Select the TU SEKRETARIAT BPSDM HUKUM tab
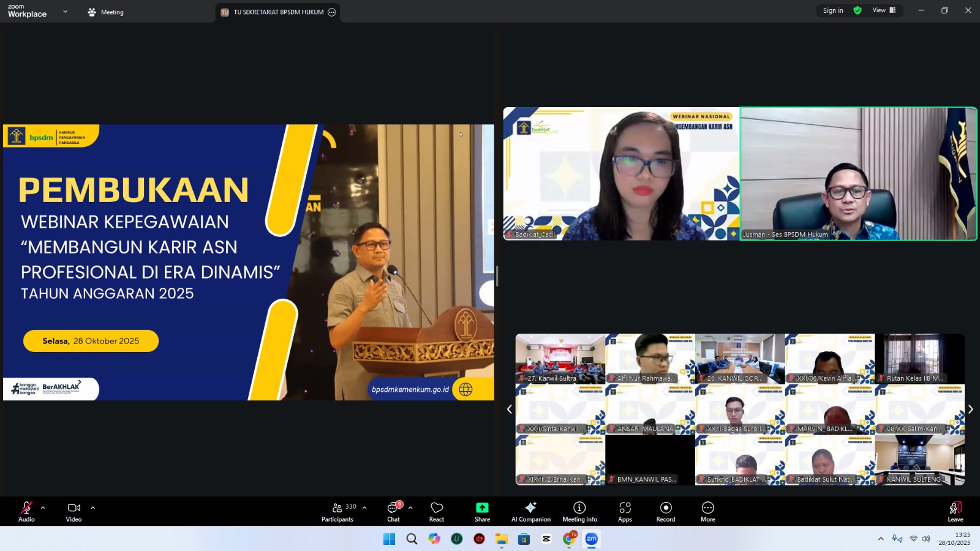The width and height of the screenshot is (980, 551). pyautogui.click(x=277, y=12)
